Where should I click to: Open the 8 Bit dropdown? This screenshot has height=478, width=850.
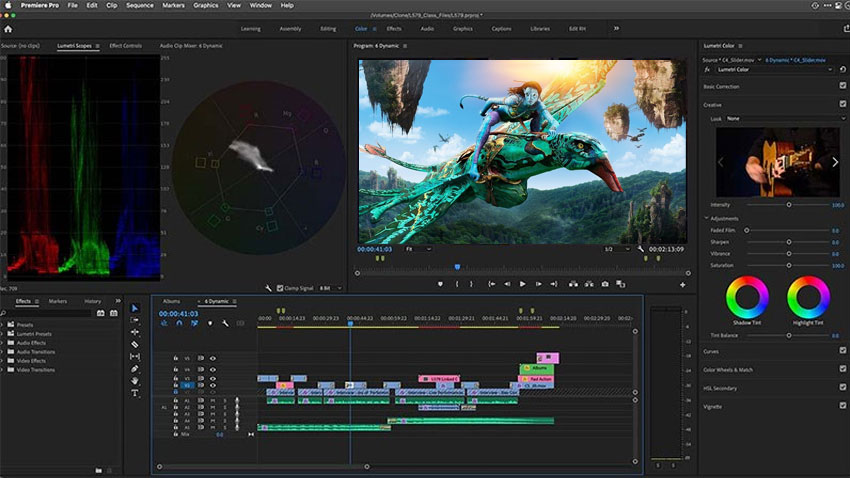click(x=330, y=288)
